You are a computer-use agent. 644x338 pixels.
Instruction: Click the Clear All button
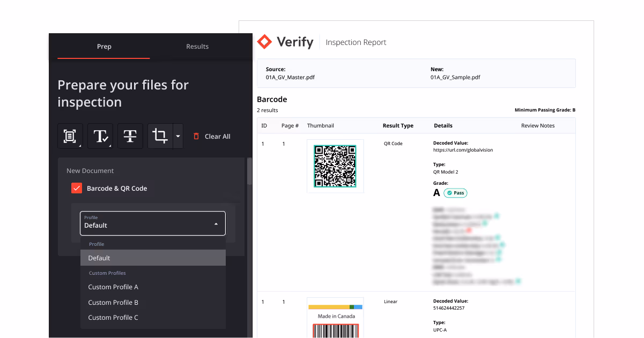(212, 137)
